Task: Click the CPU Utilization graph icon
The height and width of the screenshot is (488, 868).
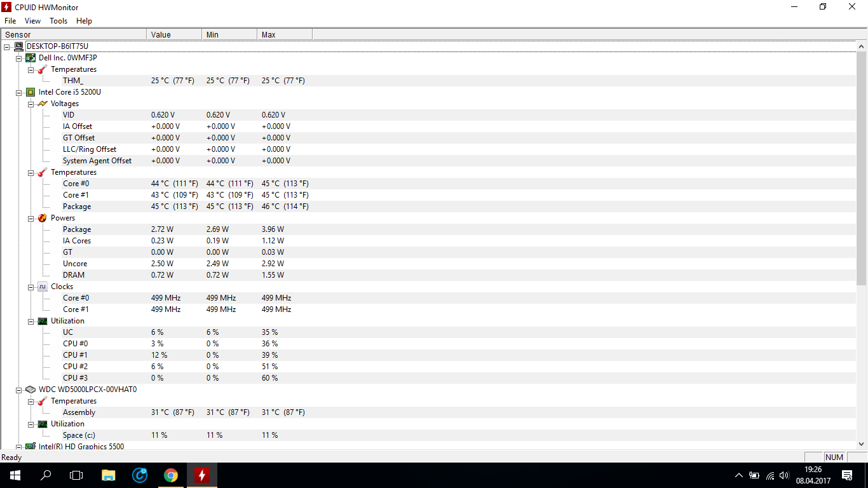Action: click(x=43, y=321)
